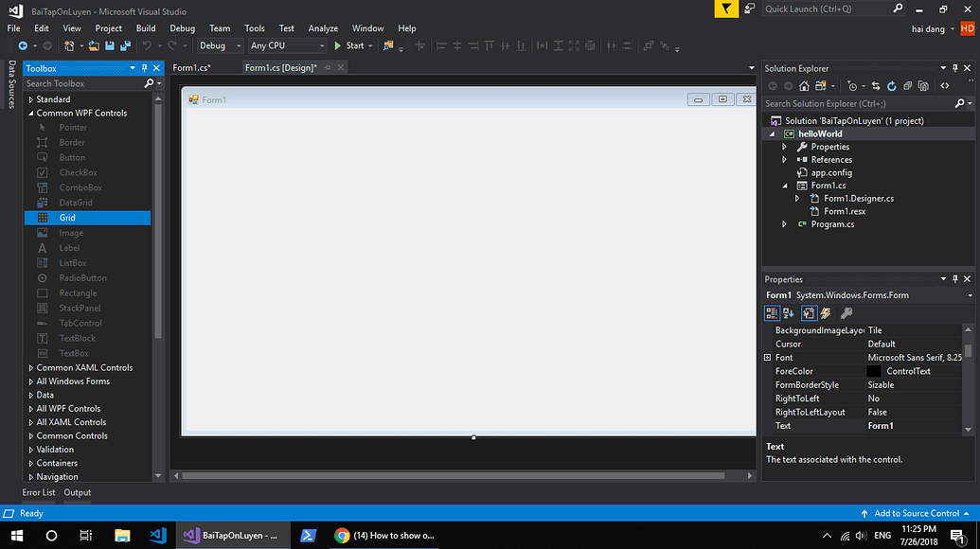Toggle auto-hide pin on Solution Explorer

957,67
